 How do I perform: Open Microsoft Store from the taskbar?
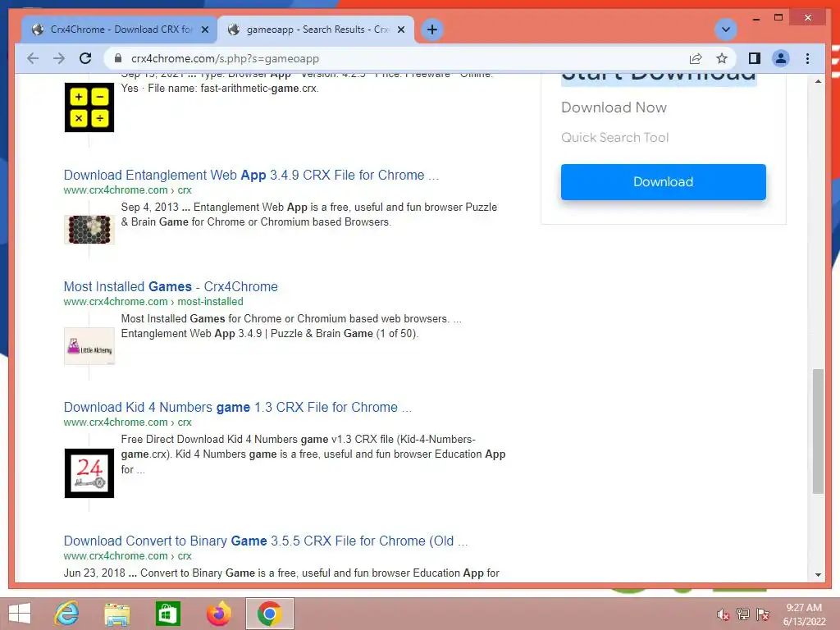pyautogui.click(x=167, y=614)
